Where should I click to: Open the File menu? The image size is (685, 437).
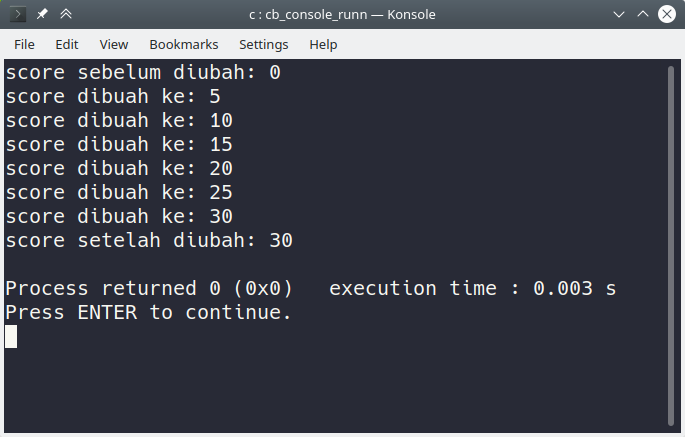tap(24, 45)
